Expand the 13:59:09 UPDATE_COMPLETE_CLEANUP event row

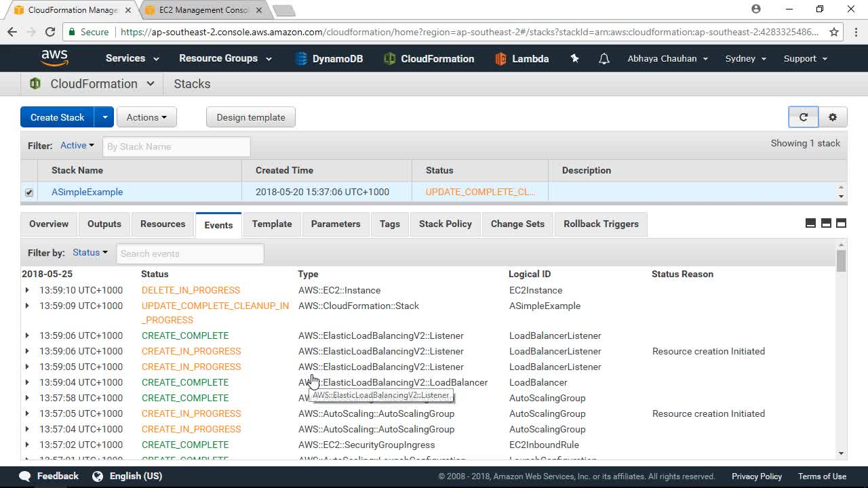[x=27, y=306]
